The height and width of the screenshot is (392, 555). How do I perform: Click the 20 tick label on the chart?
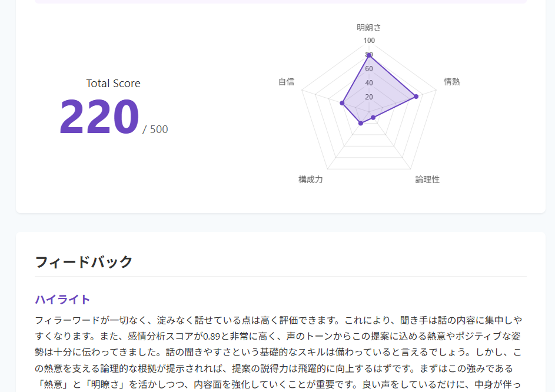point(369,97)
